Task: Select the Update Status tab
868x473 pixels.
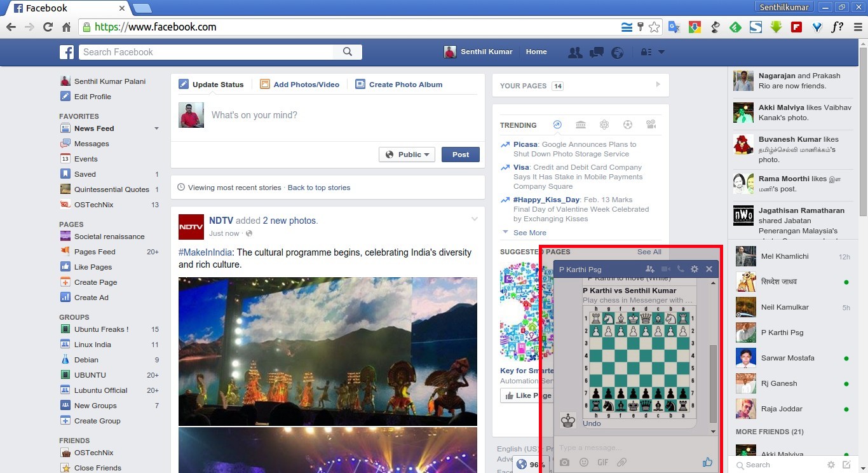Action: [212, 85]
